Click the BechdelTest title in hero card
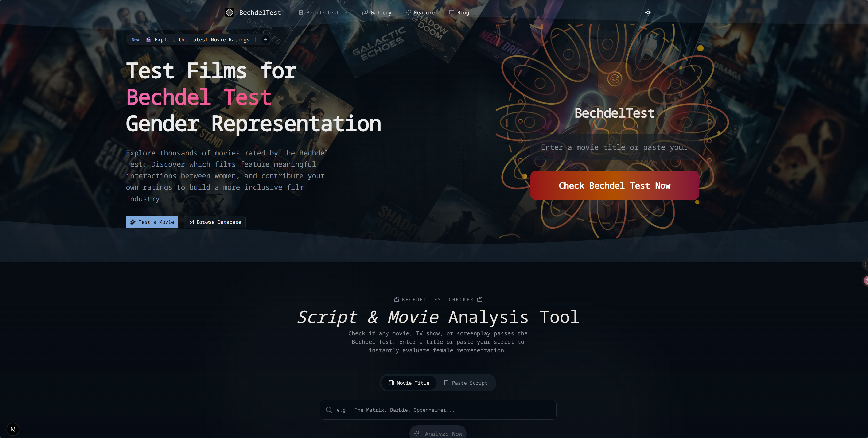This screenshot has width=868, height=438. 614,113
